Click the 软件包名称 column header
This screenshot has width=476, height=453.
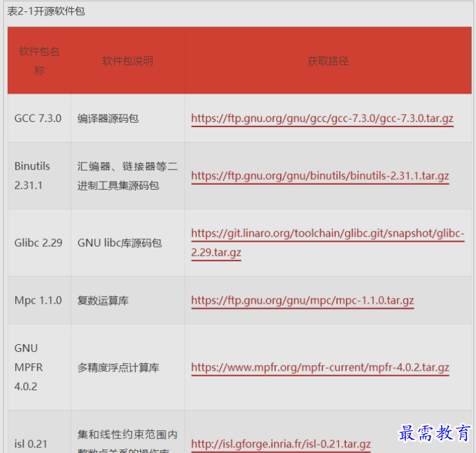click(39, 61)
